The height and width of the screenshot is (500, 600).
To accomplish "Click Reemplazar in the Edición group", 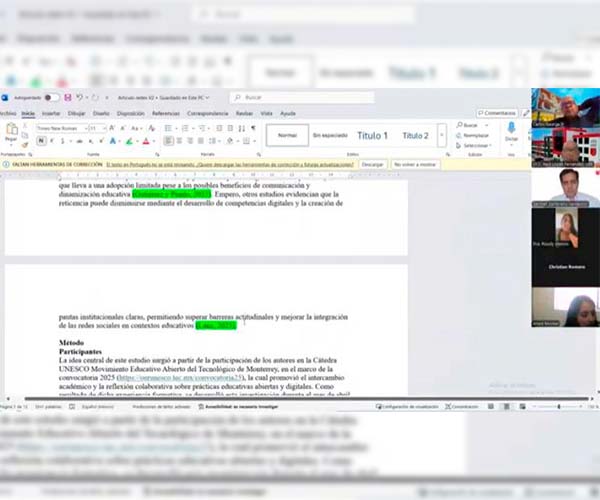I will pos(473,135).
